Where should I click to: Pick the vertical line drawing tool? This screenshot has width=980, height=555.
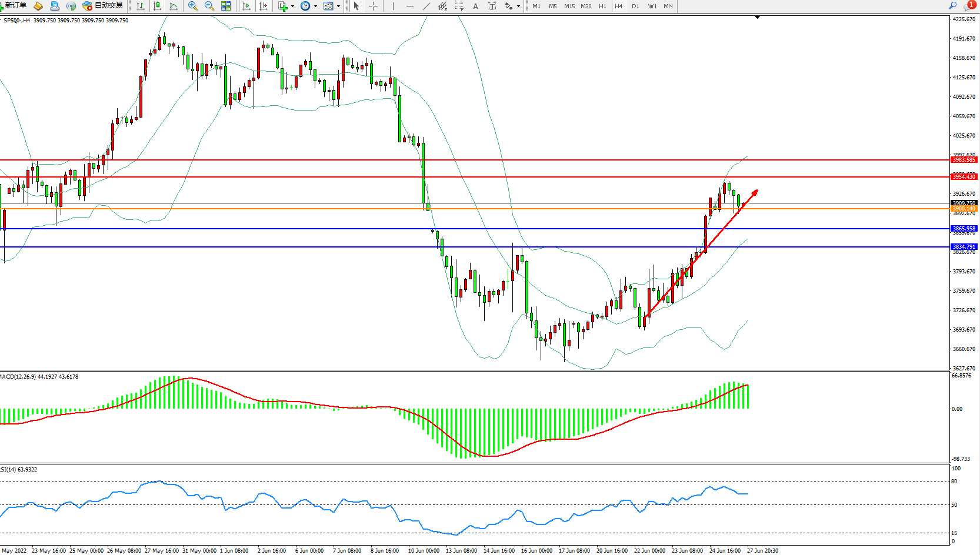[393, 6]
